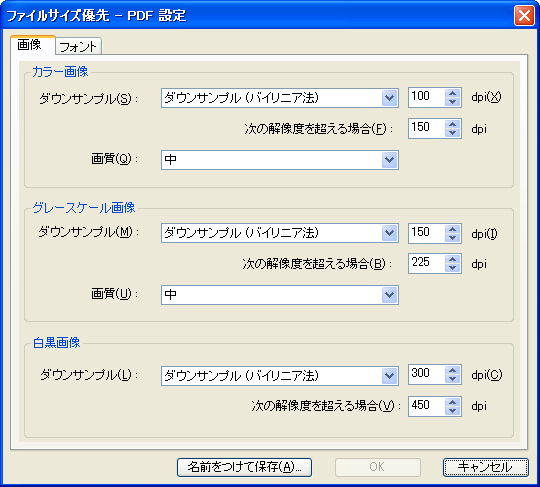Screen dimensions: 540x487
Task: Decrease color threshold 150 dpi value
Action: tap(453, 133)
